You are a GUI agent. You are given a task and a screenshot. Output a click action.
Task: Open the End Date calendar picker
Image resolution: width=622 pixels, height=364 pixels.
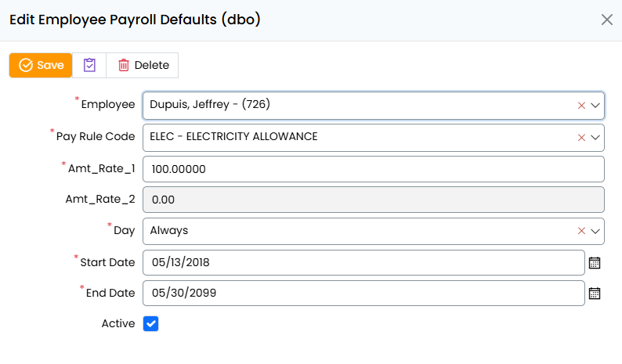595,294
